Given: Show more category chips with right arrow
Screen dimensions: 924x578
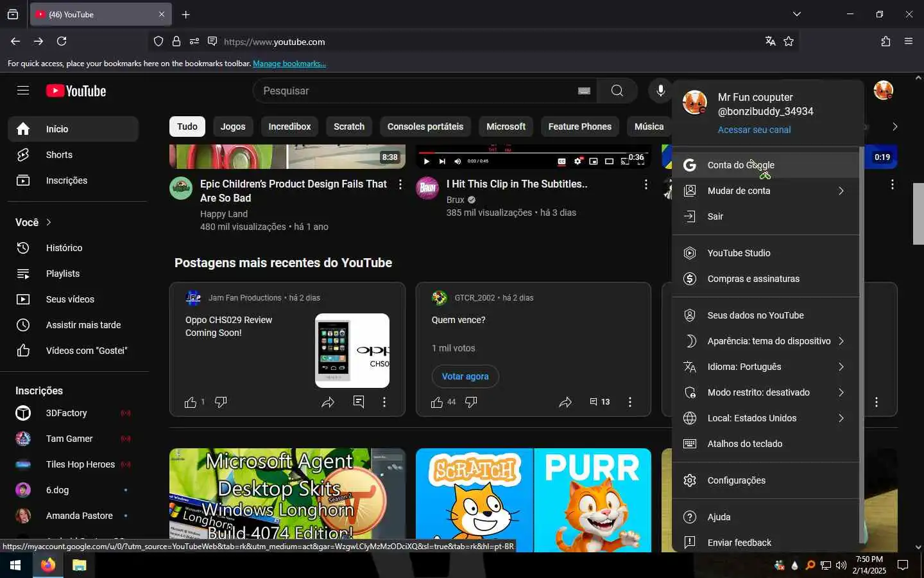Looking at the screenshot, I should [894, 127].
